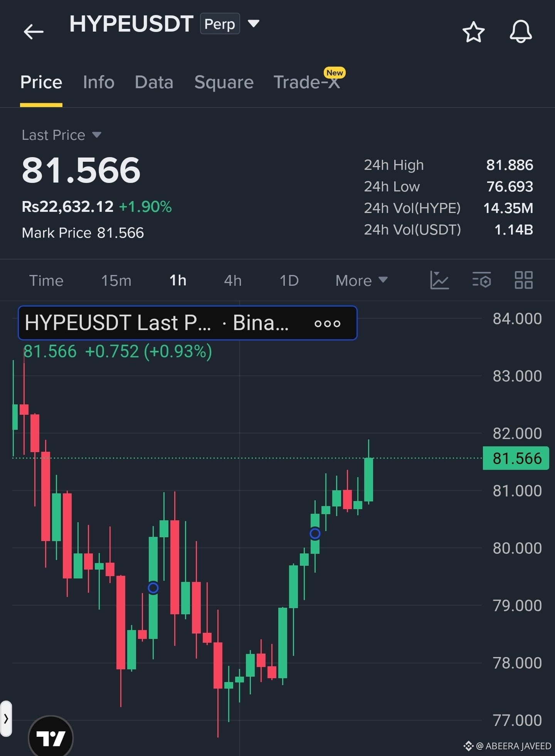Select the 15m chart interval

[116, 280]
